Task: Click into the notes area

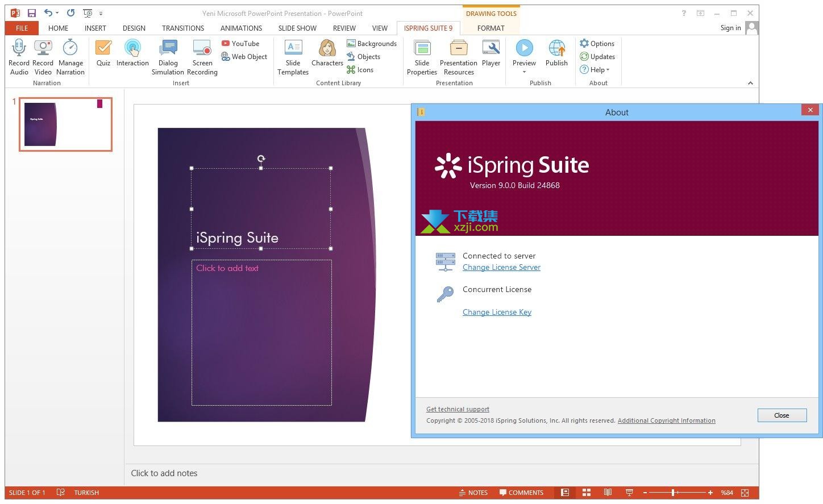Action: (441, 473)
